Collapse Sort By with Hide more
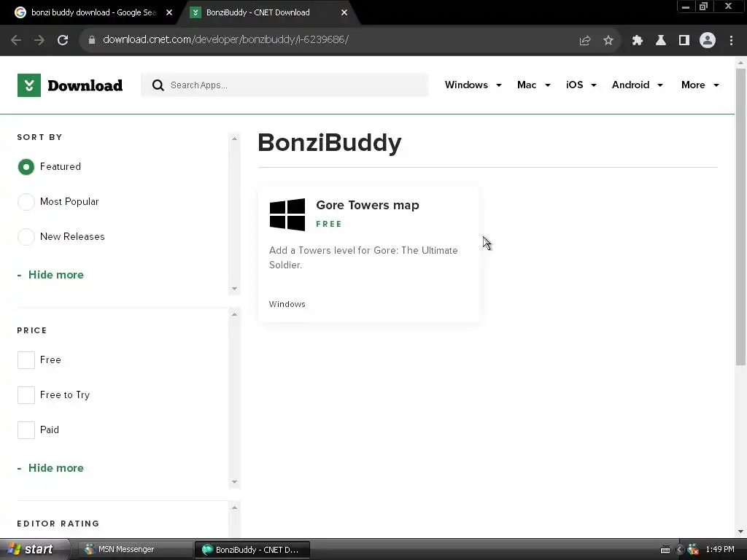747x560 pixels. tap(50, 275)
